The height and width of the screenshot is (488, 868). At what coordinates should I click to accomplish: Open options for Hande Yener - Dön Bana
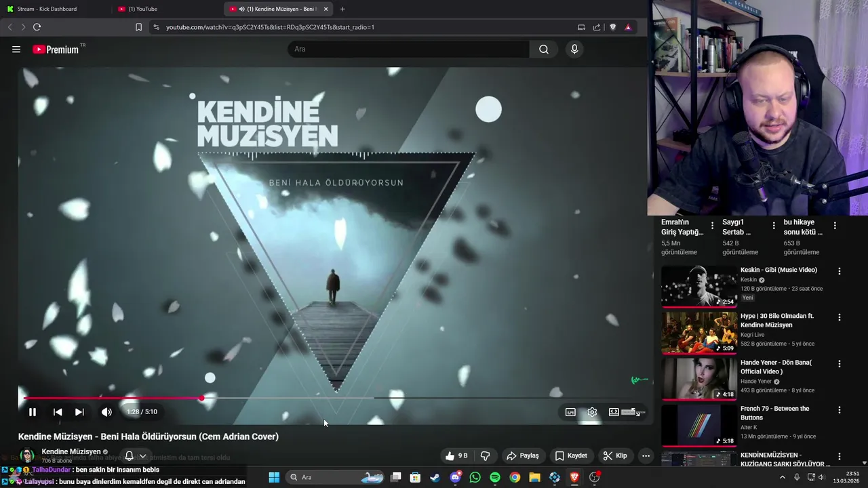coord(839,364)
